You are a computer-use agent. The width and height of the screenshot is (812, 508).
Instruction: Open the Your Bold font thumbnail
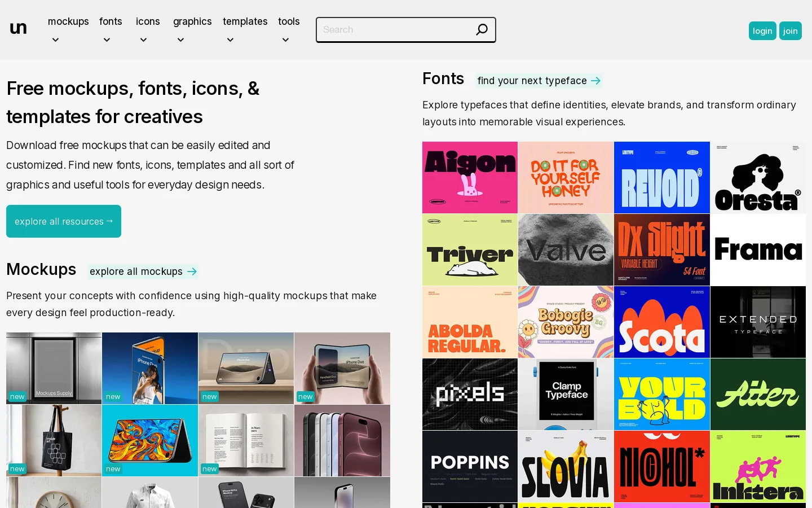click(662, 394)
